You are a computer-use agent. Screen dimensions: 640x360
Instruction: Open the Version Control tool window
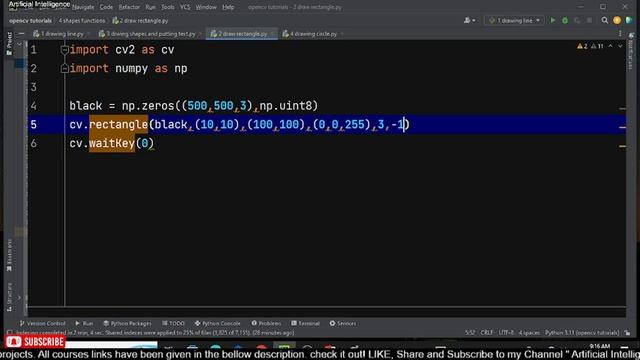(42, 323)
